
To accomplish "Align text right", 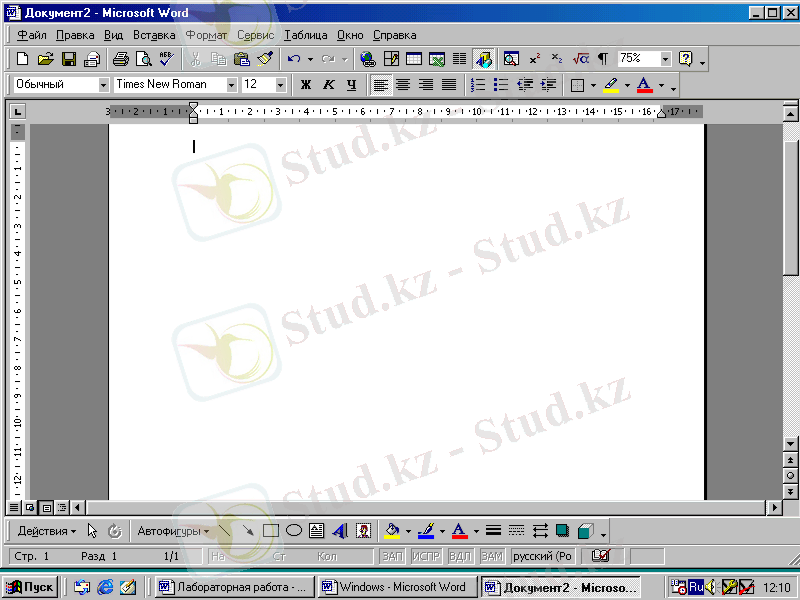I will tap(426, 85).
